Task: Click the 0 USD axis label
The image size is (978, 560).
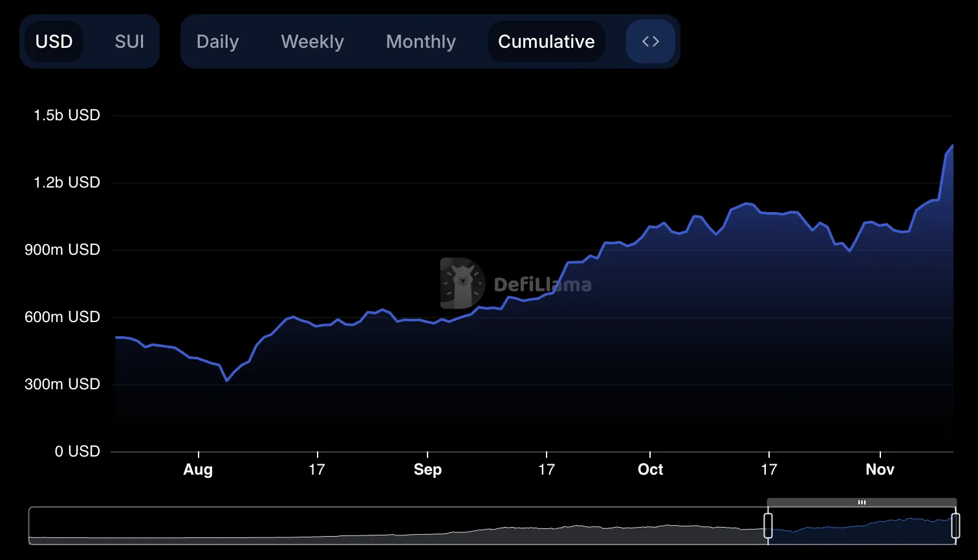Action: tap(77, 451)
